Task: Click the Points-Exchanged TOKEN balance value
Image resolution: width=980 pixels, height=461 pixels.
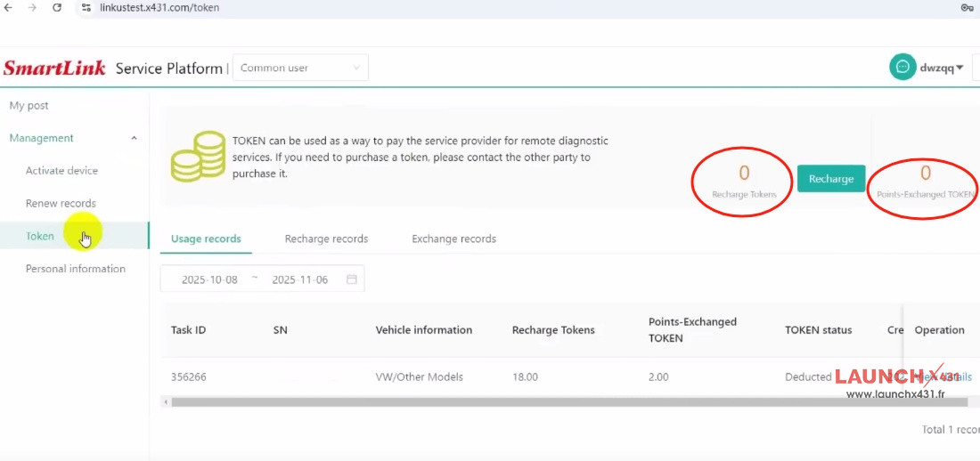Action: point(926,173)
